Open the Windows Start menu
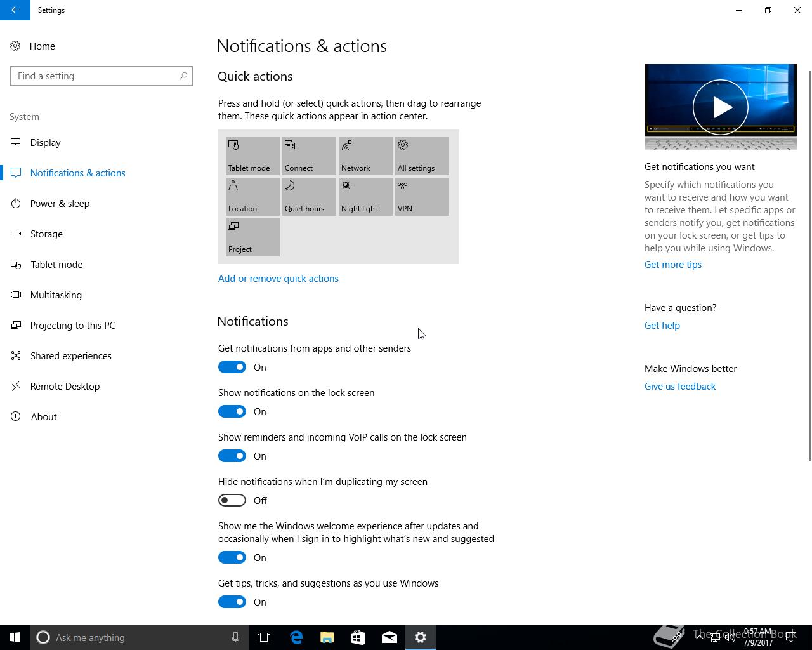Viewport: 812px width, 650px height. pos(15,637)
